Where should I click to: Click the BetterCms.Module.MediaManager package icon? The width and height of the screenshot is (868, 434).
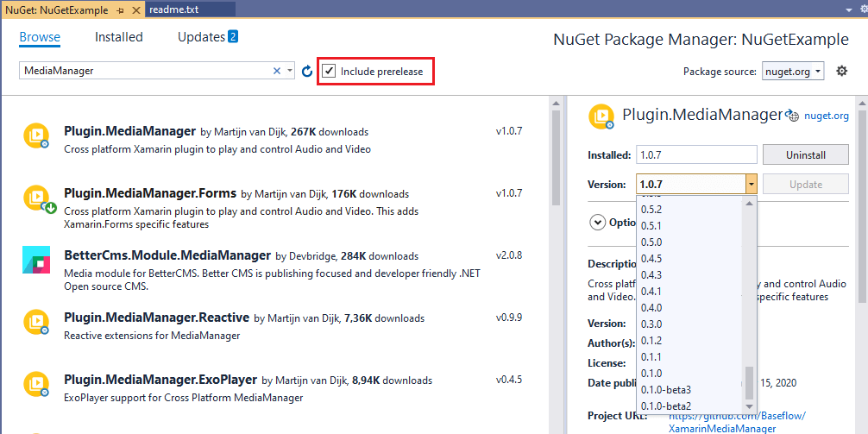[36, 260]
